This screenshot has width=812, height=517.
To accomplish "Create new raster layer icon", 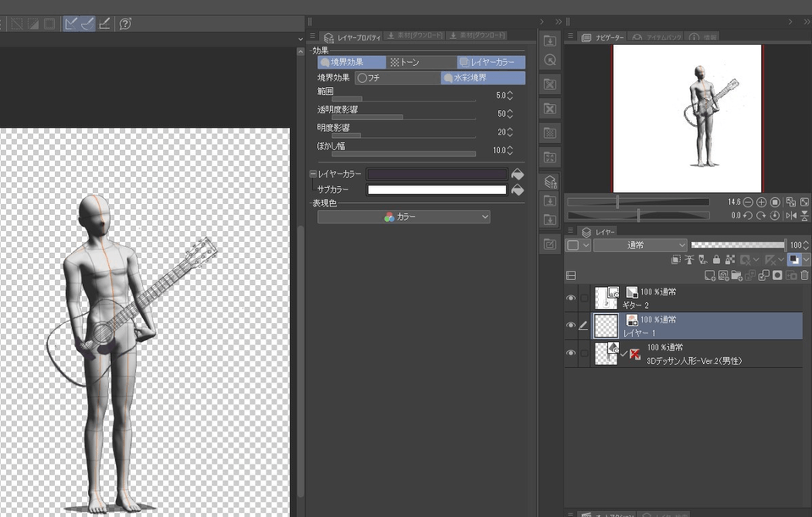I will pos(710,276).
